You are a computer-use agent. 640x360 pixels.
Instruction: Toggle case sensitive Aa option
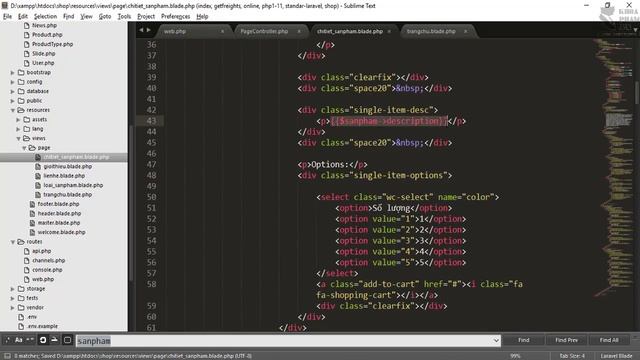pos(19,340)
